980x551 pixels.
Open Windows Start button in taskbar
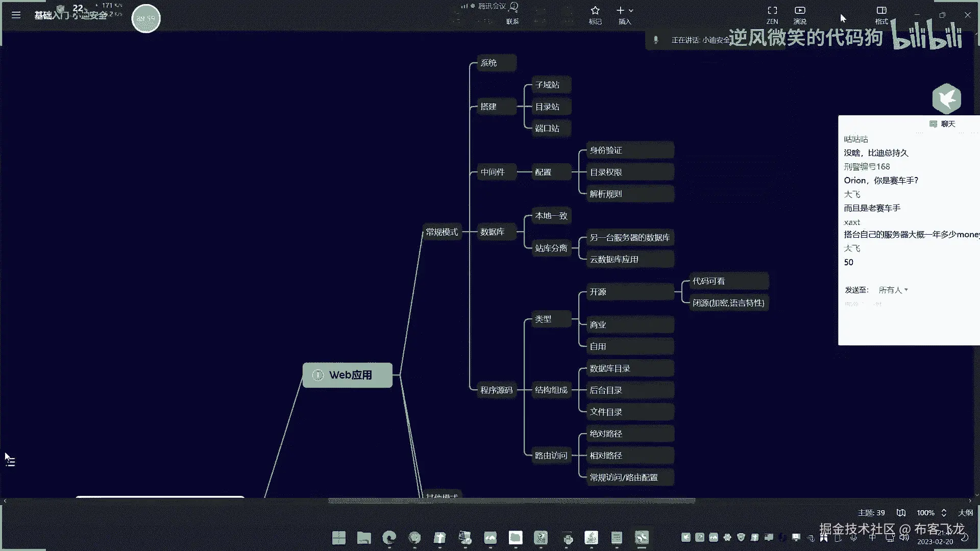[x=339, y=537]
